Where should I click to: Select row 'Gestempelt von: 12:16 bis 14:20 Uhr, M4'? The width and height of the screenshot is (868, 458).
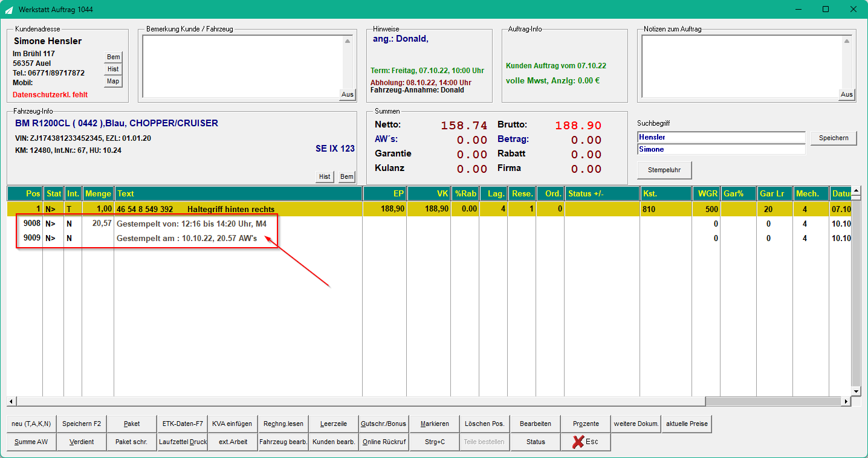[x=429, y=224]
